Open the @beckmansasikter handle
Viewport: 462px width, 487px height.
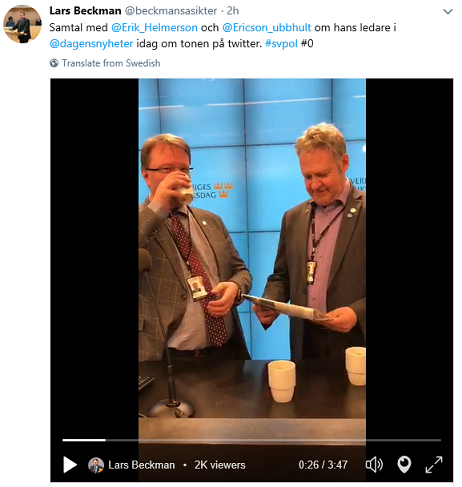coord(171,11)
